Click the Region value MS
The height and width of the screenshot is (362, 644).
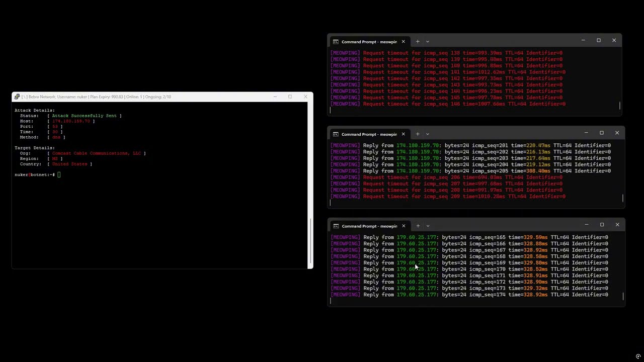[x=55, y=159]
